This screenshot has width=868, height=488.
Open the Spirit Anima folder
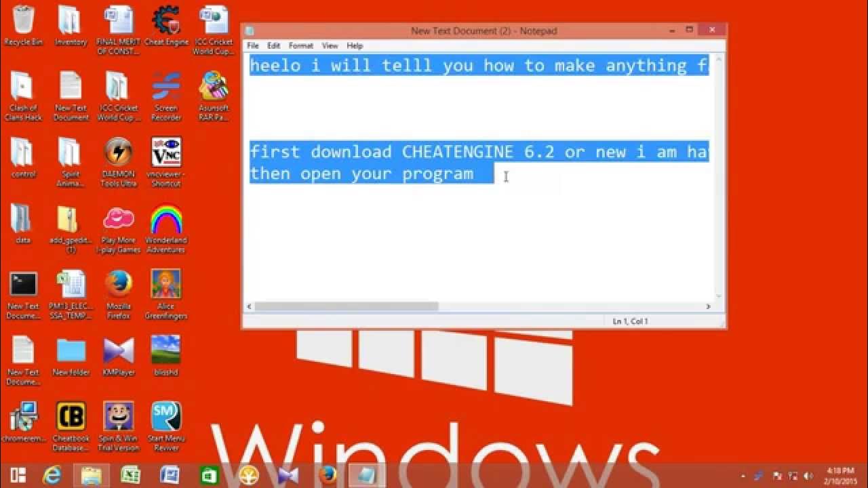click(71, 163)
